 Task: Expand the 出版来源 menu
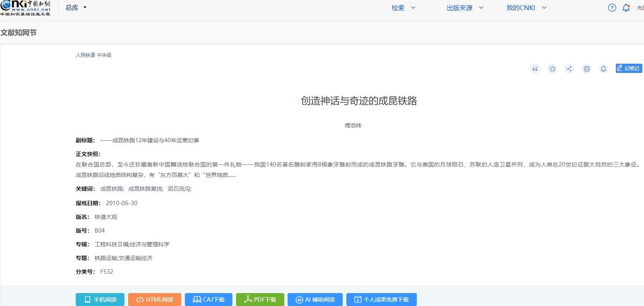(465, 8)
